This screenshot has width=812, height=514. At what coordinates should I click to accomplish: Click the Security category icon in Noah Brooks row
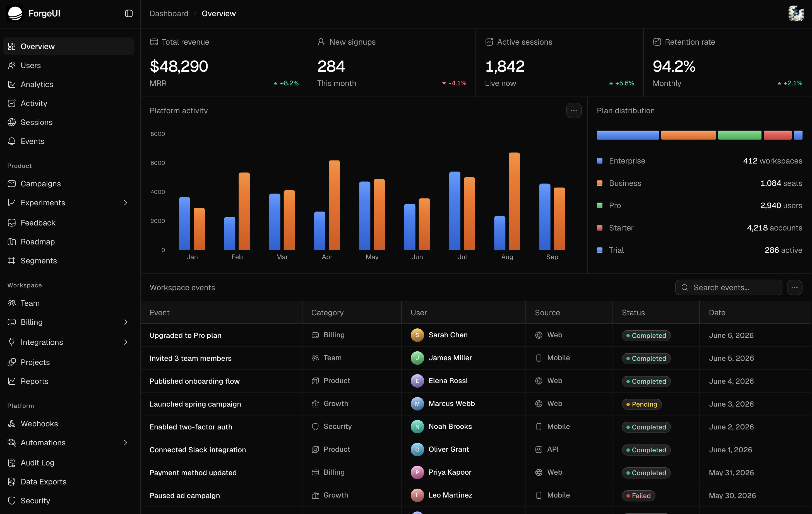315,427
